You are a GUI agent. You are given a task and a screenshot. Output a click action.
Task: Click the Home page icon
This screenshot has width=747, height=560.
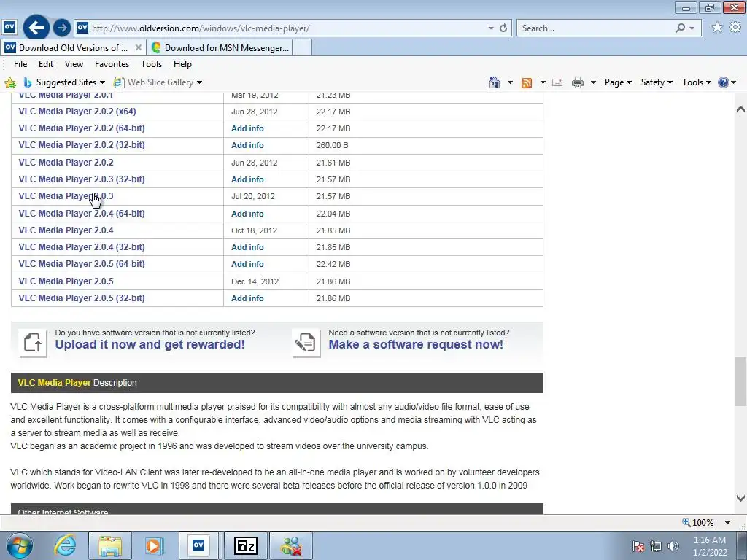click(x=495, y=82)
